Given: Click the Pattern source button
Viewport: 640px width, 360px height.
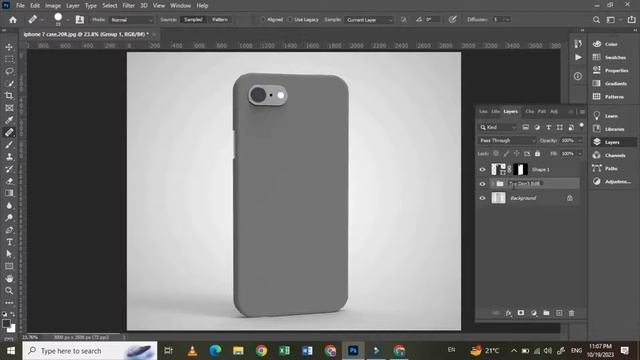Looking at the screenshot, I should point(220,20).
